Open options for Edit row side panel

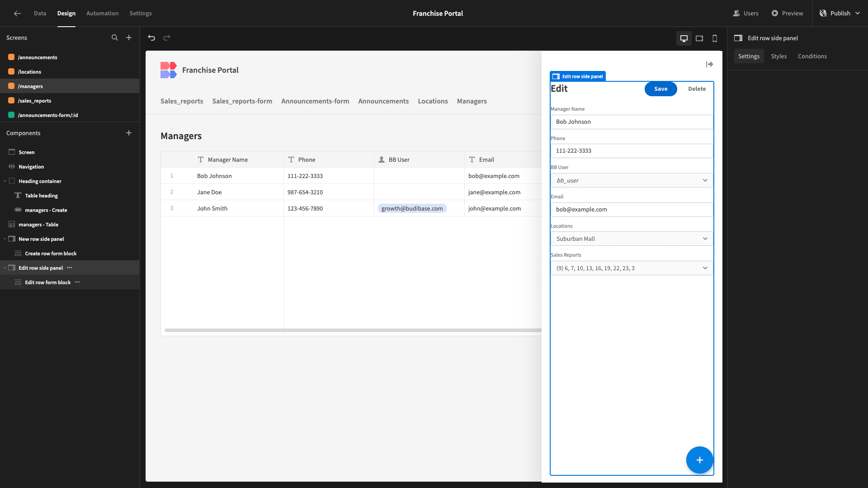[70, 268]
